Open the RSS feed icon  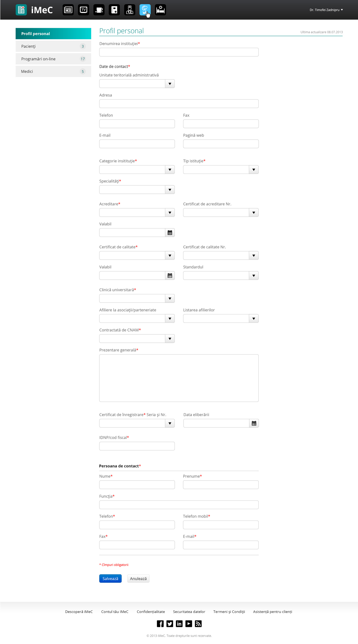coord(198,624)
